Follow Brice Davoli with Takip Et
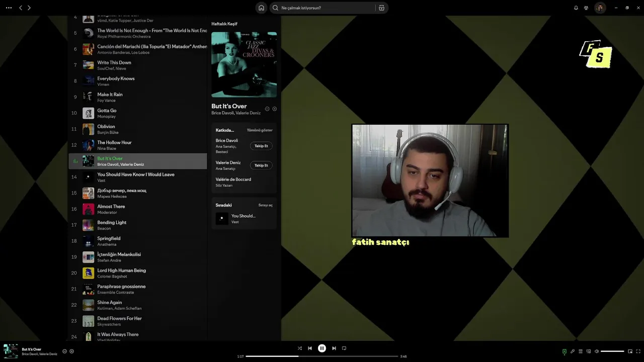Screen dimensions: 644x362 261,146
